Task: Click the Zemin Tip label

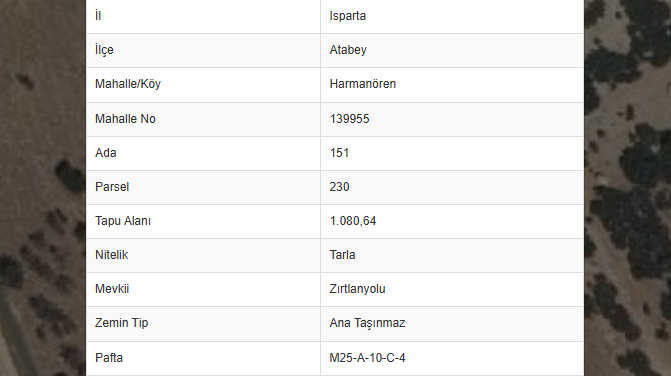Action: (122, 323)
